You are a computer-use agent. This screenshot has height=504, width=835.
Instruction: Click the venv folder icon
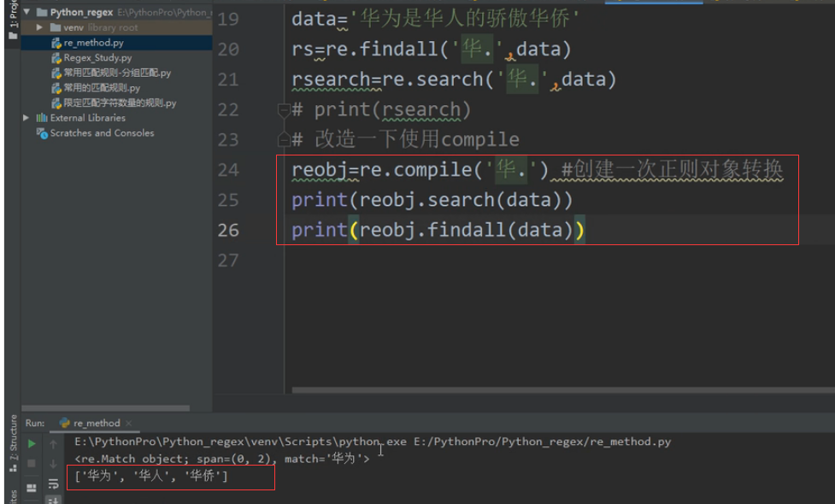point(56,27)
